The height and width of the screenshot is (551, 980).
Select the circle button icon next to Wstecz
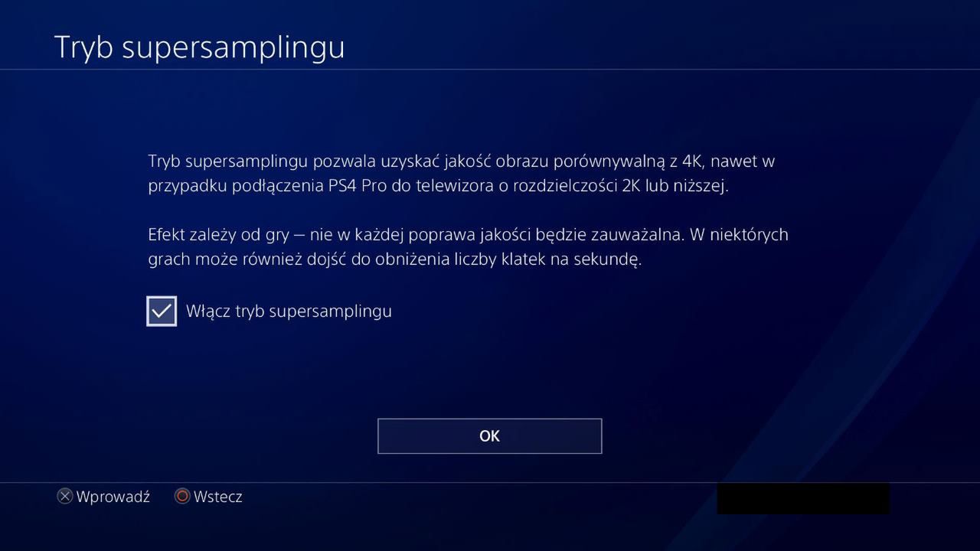pos(182,497)
